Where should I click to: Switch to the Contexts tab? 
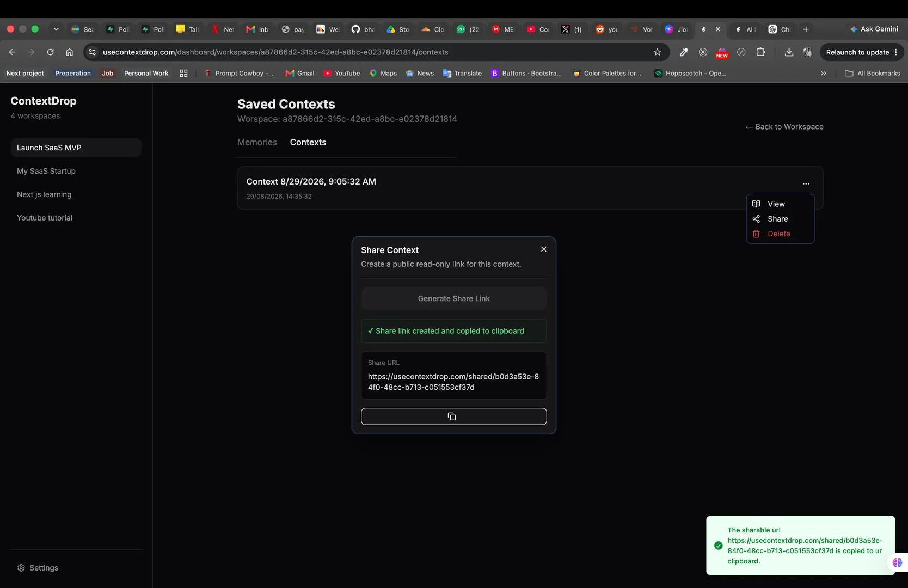308,142
